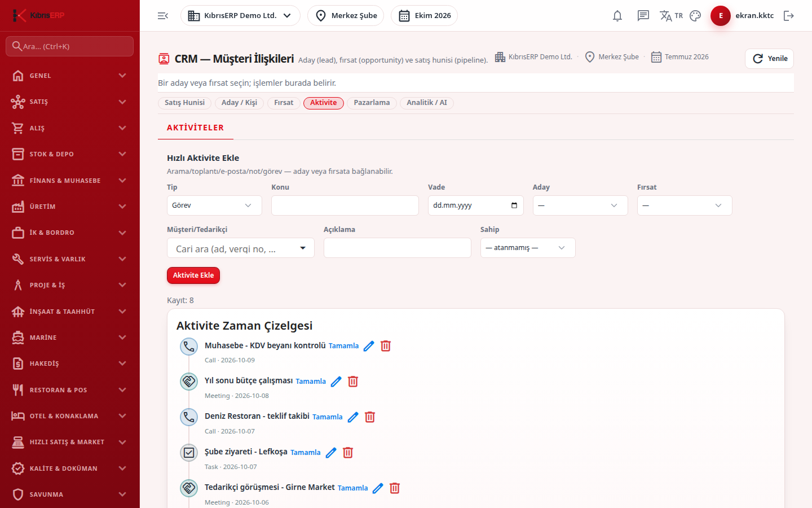Open the Merkez Şube branch selector
The width and height of the screenshot is (812, 508).
coord(346,16)
